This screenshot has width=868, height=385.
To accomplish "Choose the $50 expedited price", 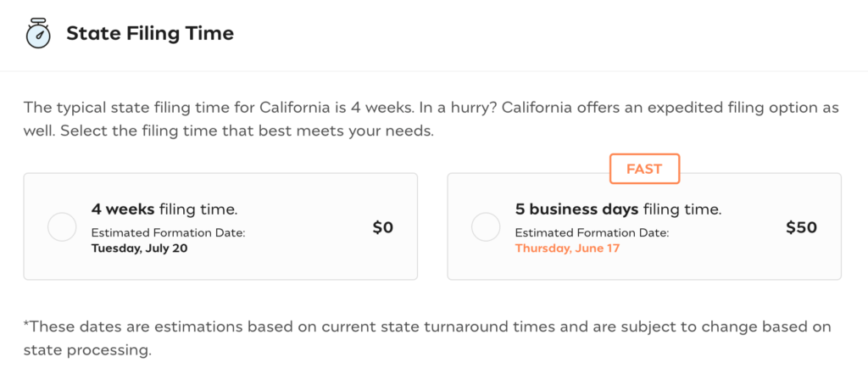I will click(x=802, y=227).
